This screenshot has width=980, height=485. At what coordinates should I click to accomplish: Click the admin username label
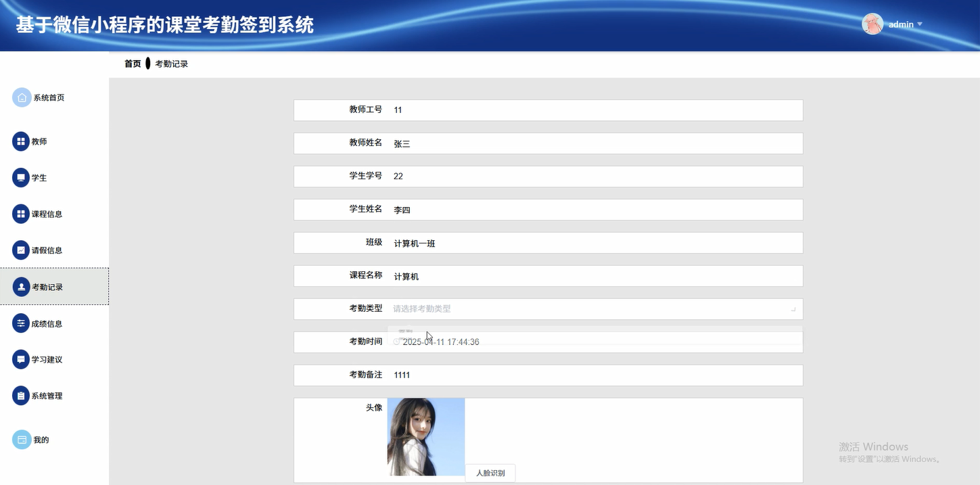tap(901, 24)
